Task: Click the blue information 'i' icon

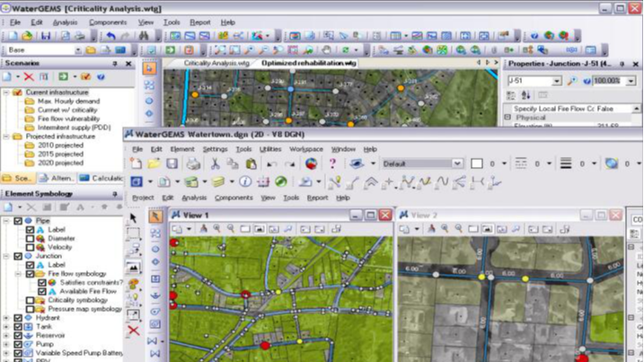Action: tap(245, 181)
